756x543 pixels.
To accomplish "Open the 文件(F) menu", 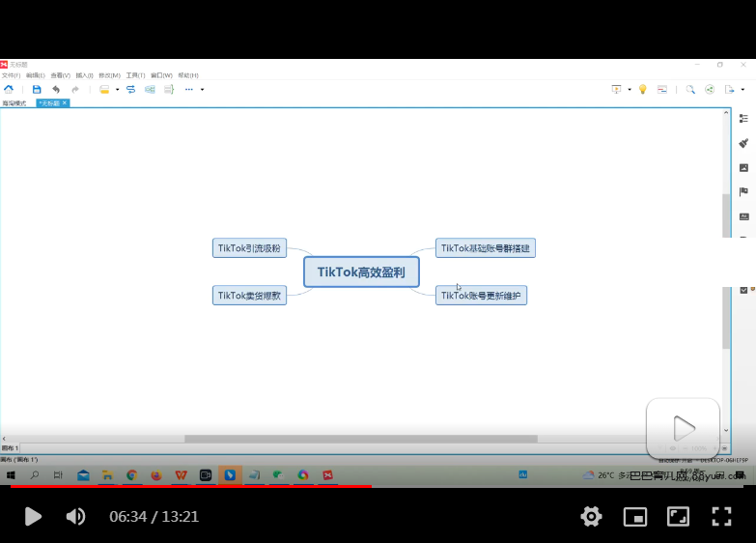I will tap(11, 75).
